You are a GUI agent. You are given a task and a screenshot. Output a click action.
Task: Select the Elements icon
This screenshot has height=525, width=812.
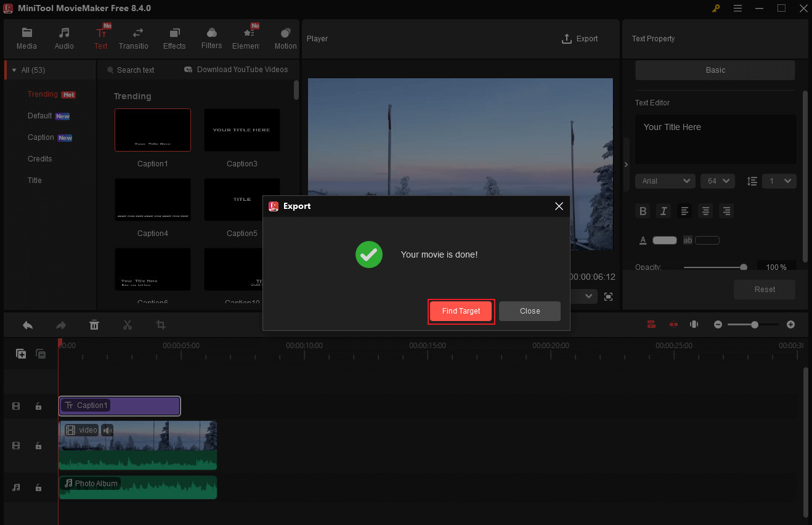tap(248, 37)
